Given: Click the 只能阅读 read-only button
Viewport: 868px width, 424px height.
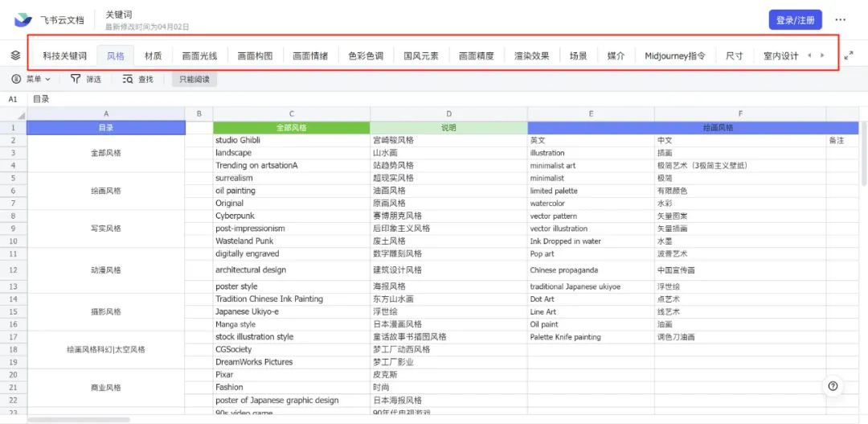Looking at the screenshot, I should point(194,80).
